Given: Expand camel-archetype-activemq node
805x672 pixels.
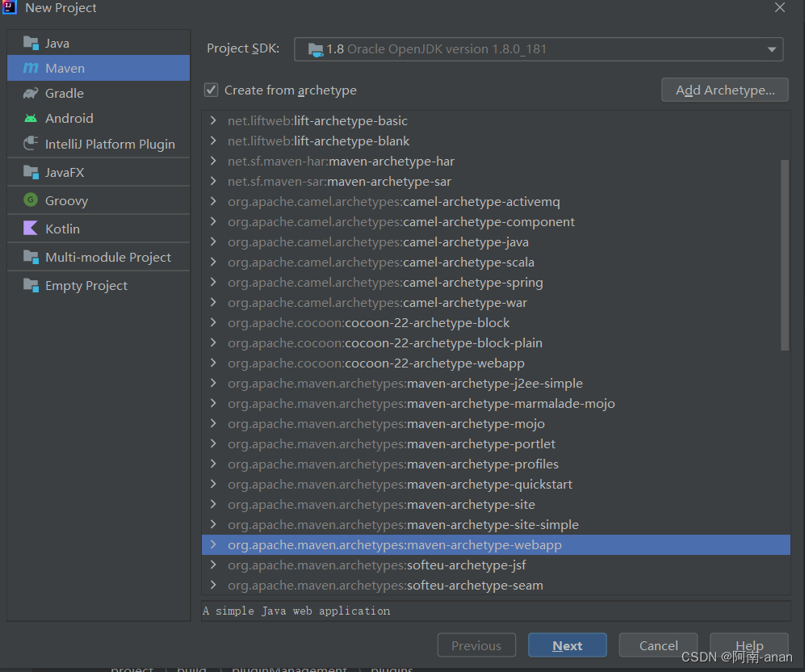Looking at the screenshot, I should (x=213, y=201).
